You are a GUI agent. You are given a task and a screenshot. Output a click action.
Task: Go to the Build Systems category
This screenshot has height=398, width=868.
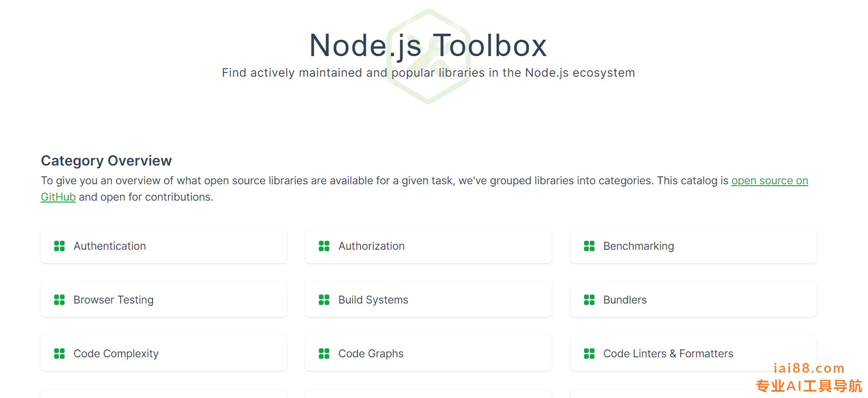coord(428,300)
